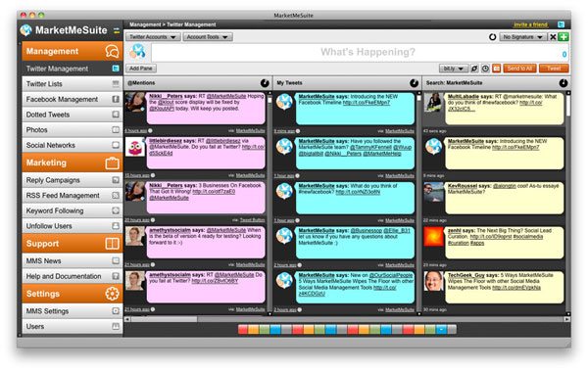Open Twitter Lists in the sidebar

pyautogui.click(x=72, y=84)
